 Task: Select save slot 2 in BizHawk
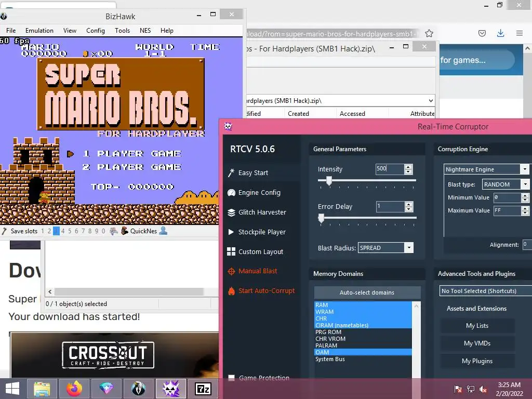tap(49, 231)
